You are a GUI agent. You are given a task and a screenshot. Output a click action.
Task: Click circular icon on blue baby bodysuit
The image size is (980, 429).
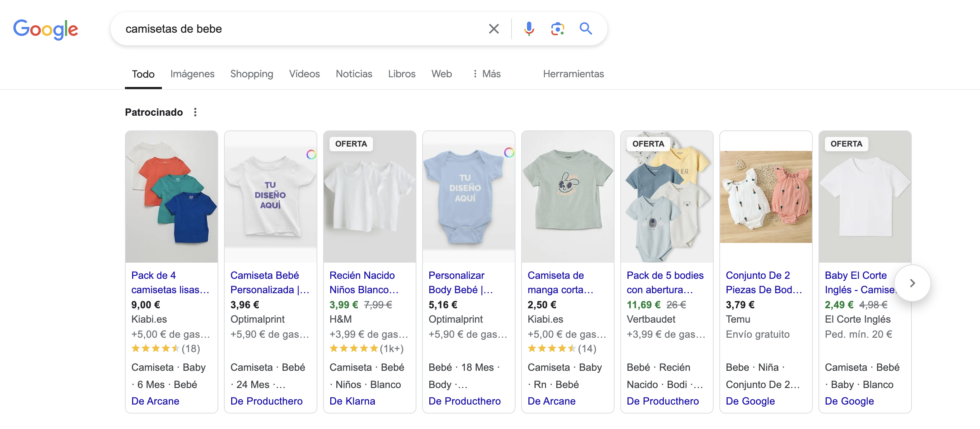(x=509, y=153)
